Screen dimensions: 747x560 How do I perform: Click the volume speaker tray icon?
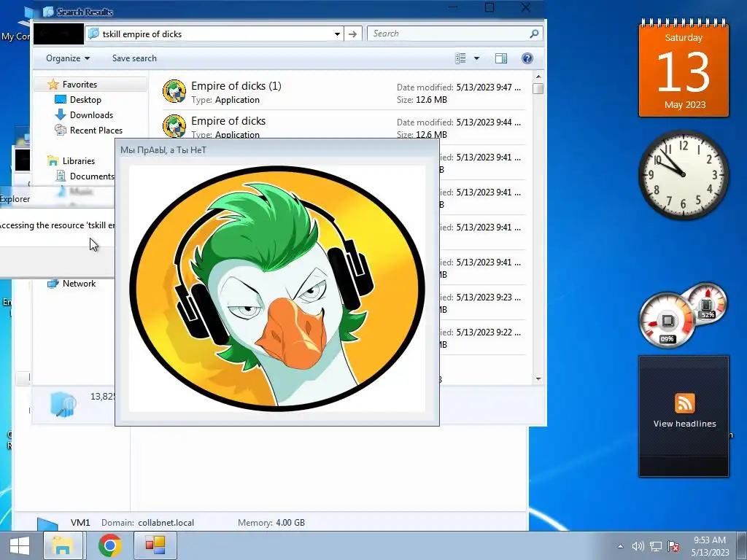tap(638, 547)
